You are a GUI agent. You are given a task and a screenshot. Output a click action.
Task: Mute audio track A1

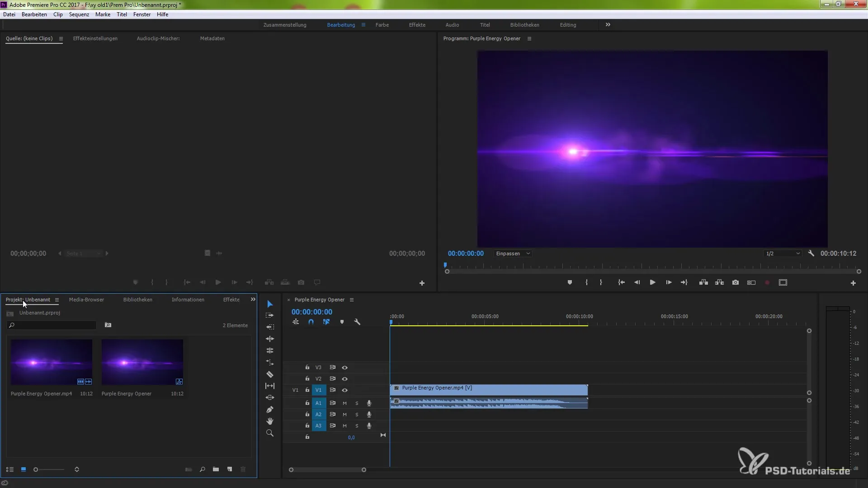coord(344,403)
